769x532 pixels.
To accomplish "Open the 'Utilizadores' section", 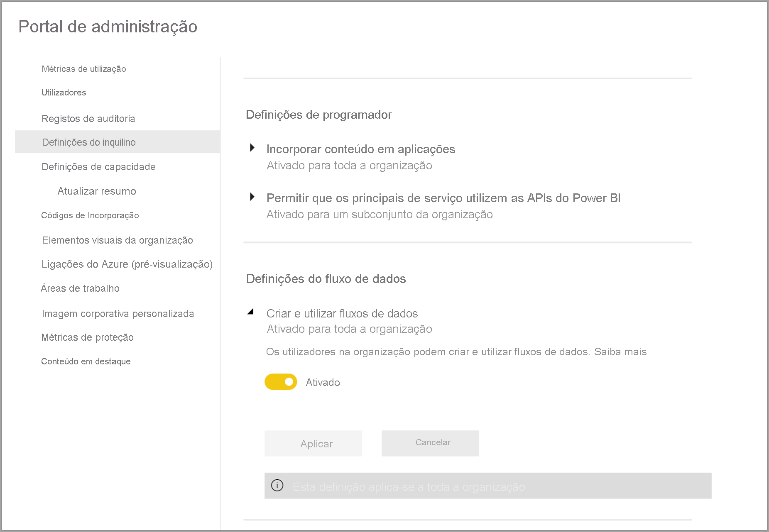I will click(x=64, y=93).
